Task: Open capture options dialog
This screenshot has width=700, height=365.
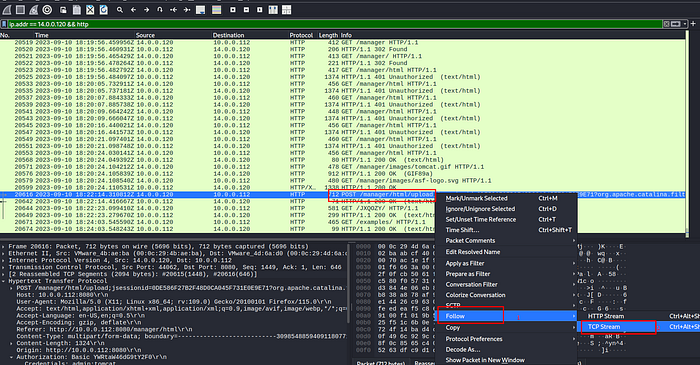Action: (x=47, y=9)
